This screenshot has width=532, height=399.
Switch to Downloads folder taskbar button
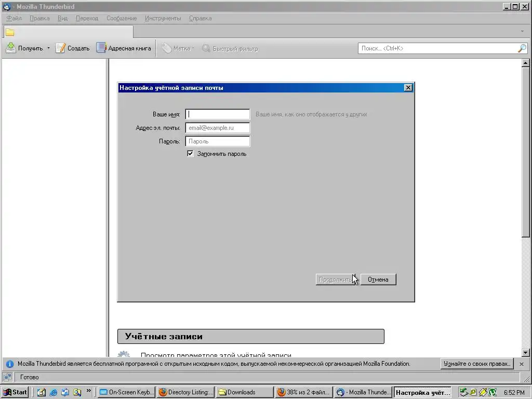coord(245,392)
